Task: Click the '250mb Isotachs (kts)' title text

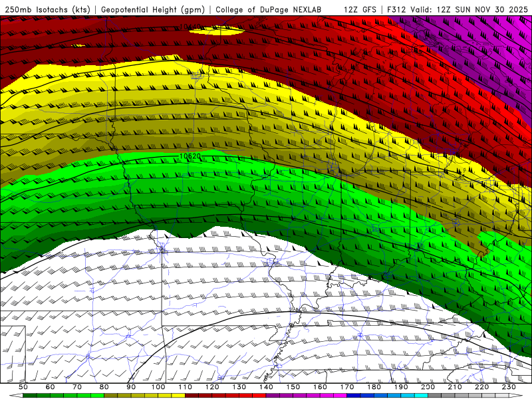Action: (47, 10)
